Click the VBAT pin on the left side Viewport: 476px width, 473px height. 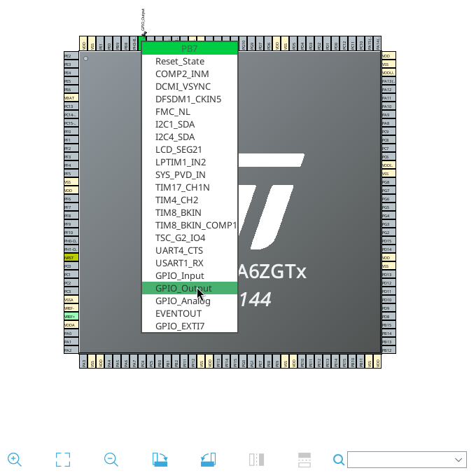click(71, 98)
